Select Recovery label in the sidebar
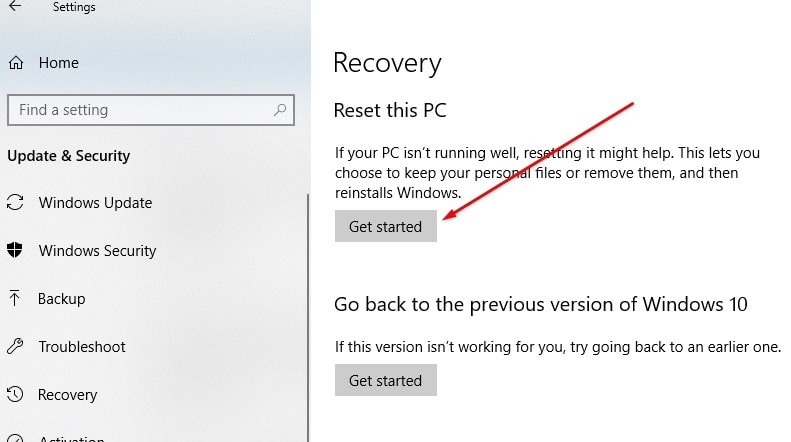791x442 pixels. [67, 395]
